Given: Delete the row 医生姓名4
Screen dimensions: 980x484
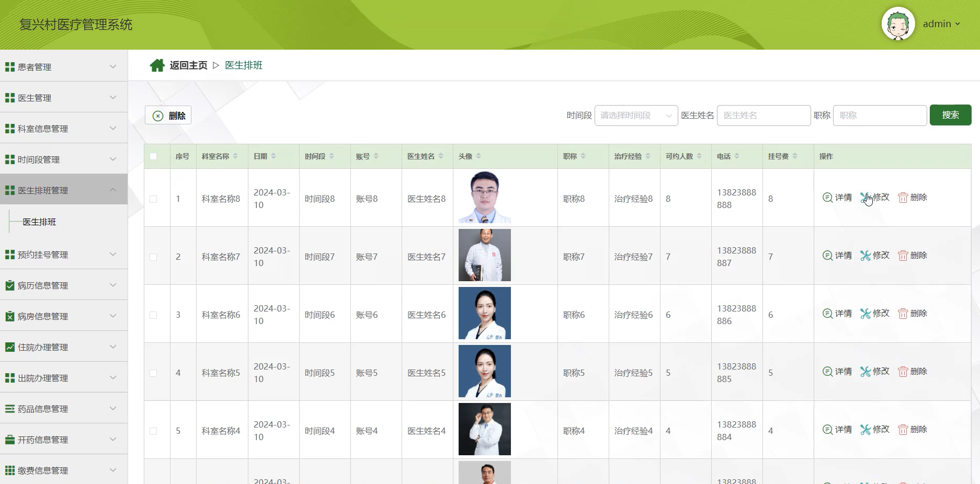Looking at the screenshot, I should [x=913, y=430].
